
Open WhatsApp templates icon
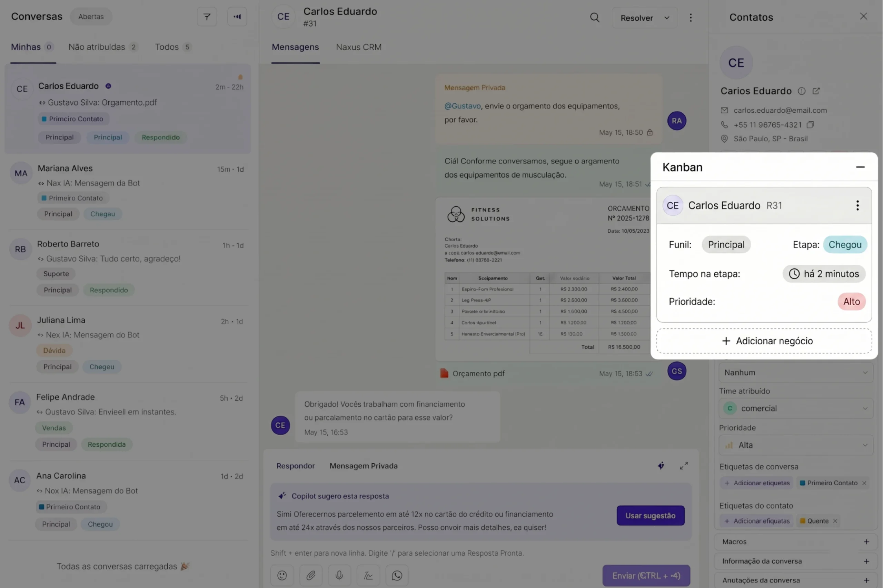397,575
